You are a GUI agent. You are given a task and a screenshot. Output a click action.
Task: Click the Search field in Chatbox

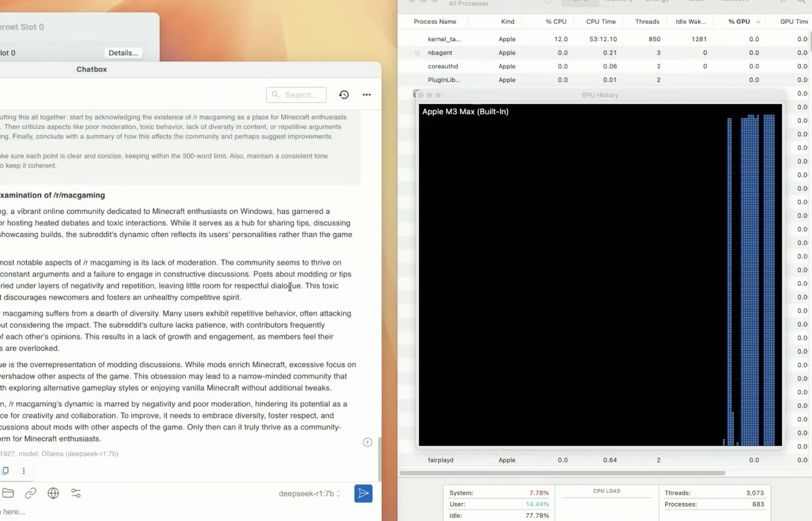coord(296,95)
